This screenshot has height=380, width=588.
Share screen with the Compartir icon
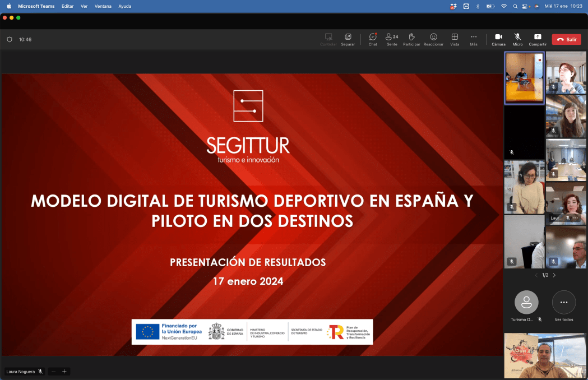(x=538, y=37)
